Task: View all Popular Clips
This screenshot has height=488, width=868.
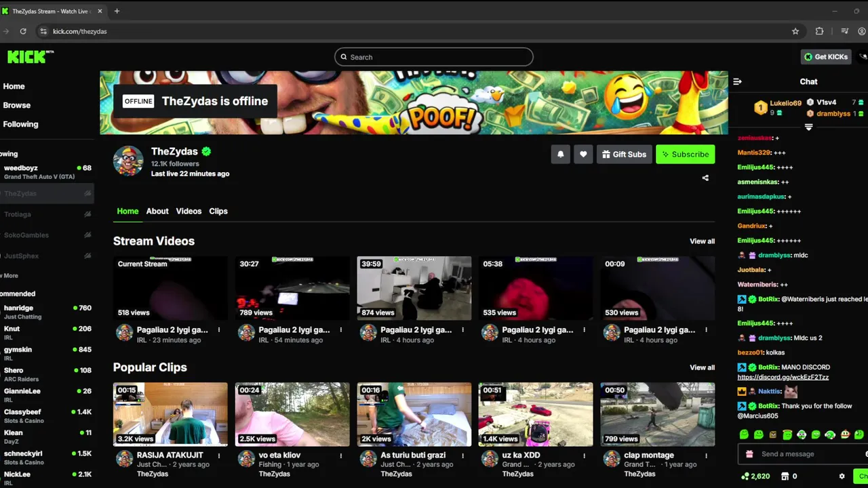Action: [702, 367]
